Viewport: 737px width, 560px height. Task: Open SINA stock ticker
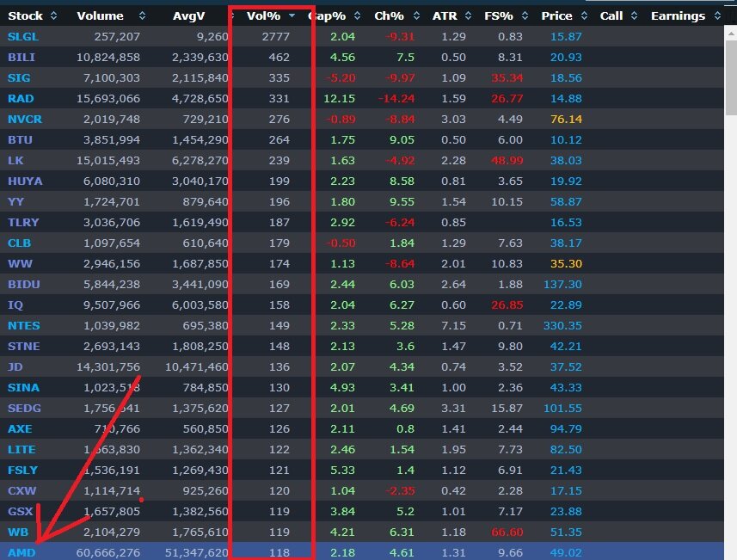point(23,387)
